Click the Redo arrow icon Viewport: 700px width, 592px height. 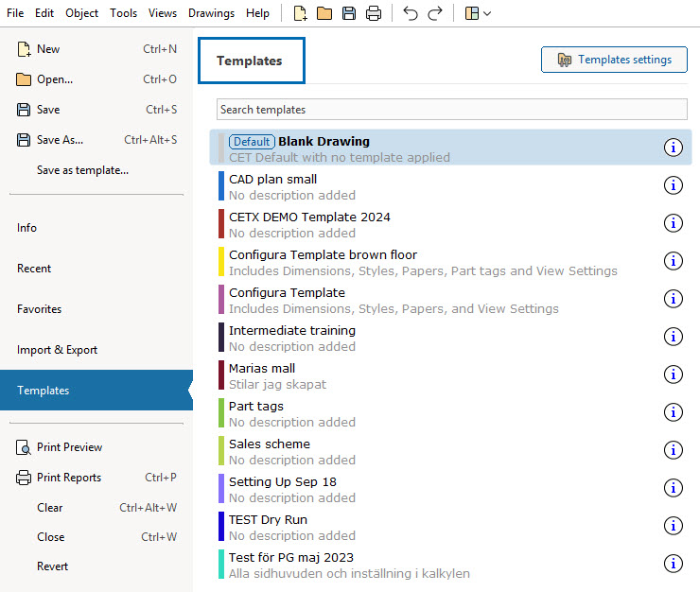pos(434,13)
